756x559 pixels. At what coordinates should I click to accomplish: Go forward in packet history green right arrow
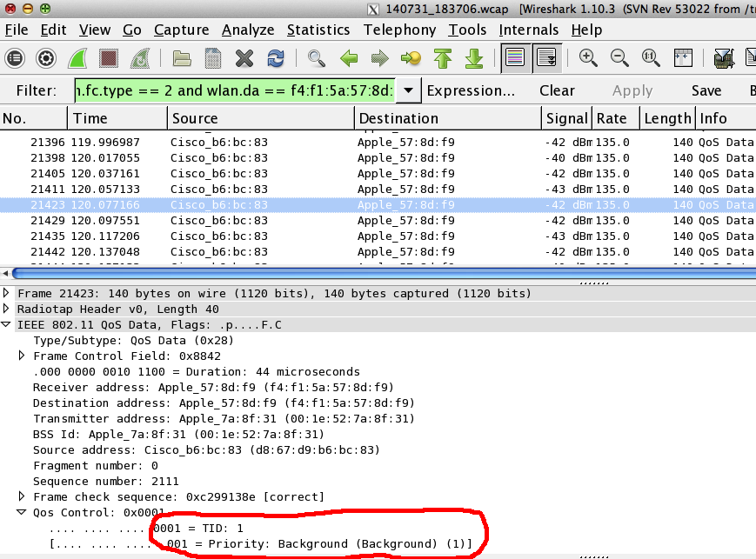click(380, 58)
